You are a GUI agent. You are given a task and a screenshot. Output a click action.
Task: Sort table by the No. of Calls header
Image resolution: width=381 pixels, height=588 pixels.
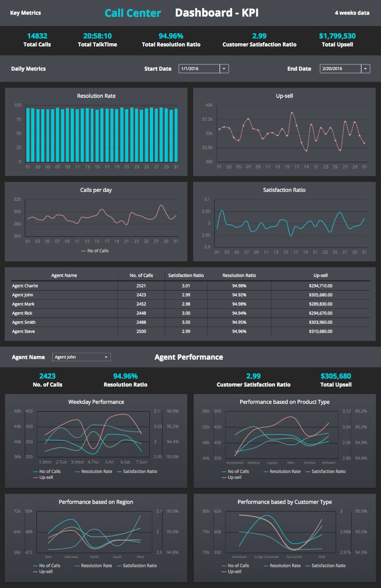[x=141, y=275]
